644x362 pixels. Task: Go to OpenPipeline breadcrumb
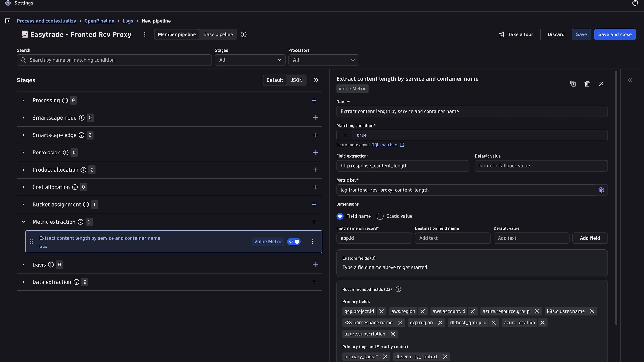(x=99, y=21)
